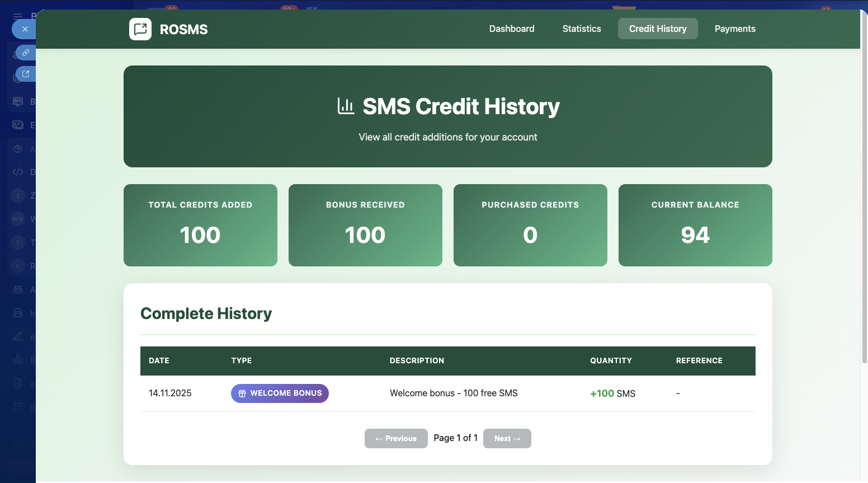Click the gift icon in Welcome Bonus badge

point(242,393)
